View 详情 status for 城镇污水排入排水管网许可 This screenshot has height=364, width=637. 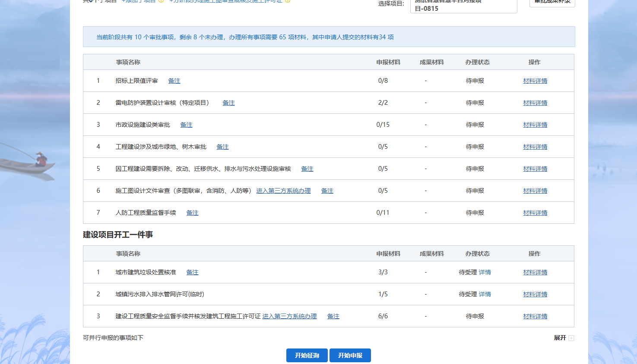(485, 295)
